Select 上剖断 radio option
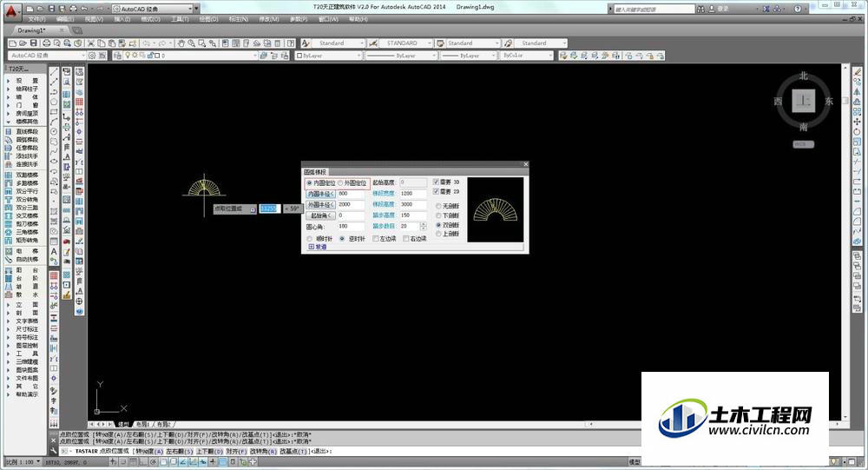Image resolution: width=868 pixels, height=470 pixels. pos(438,234)
